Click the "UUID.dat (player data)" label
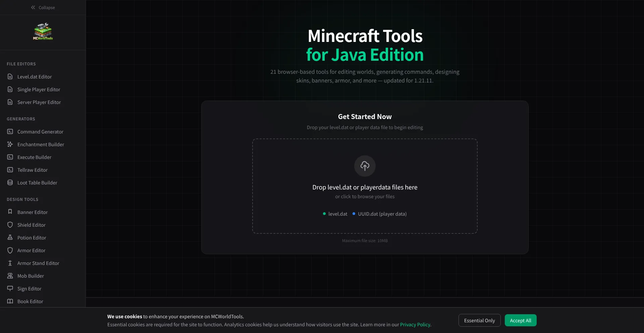This screenshot has width=644, height=333. point(382,214)
